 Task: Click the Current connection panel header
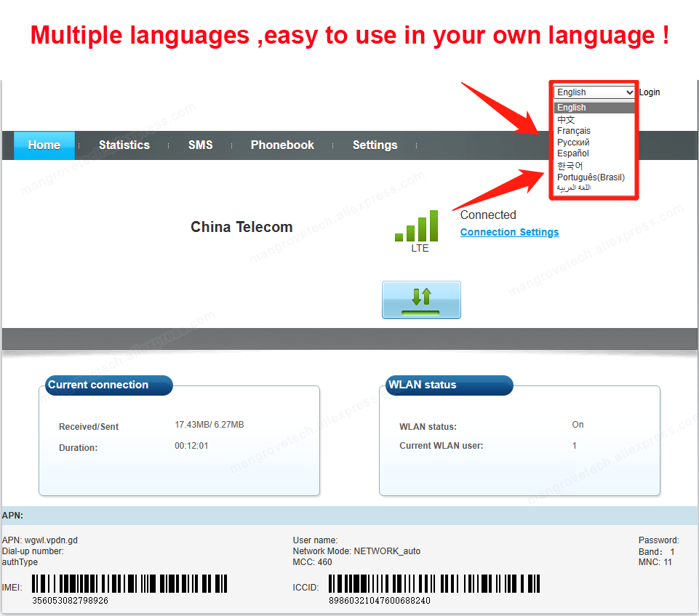[109, 385]
